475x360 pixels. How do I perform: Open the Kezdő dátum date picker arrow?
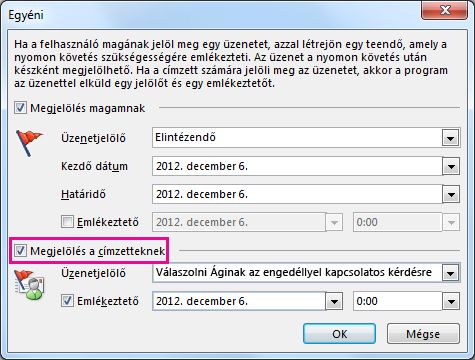451,166
